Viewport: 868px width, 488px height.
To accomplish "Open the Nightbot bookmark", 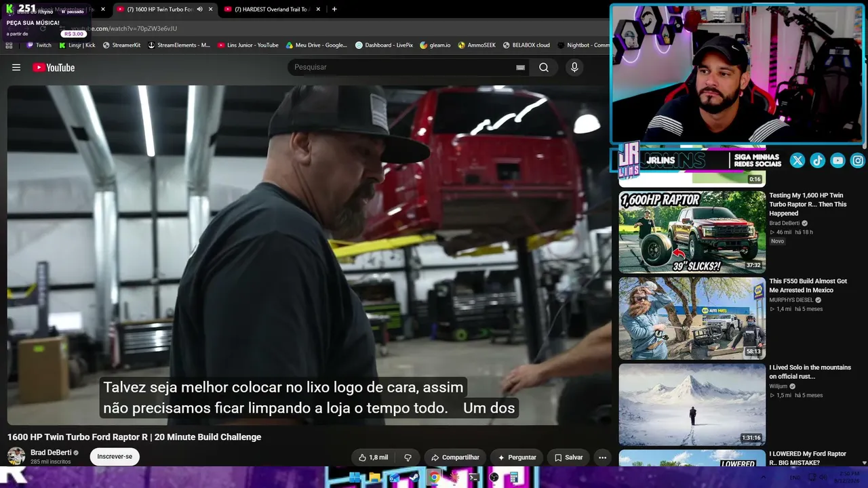I will click(x=583, y=45).
